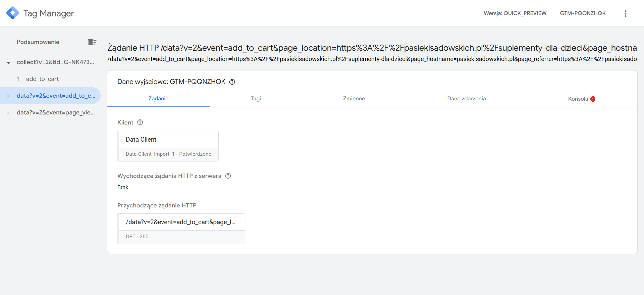
Task: Click the red error badge on Konsola
Action: coord(593,99)
